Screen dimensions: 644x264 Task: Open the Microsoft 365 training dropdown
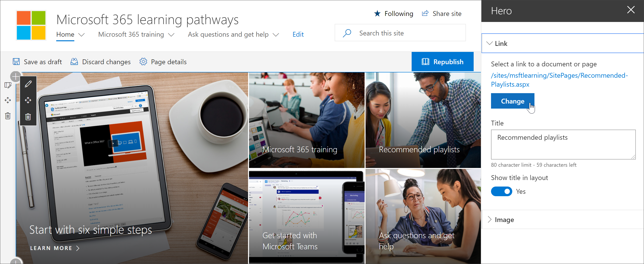136,35
